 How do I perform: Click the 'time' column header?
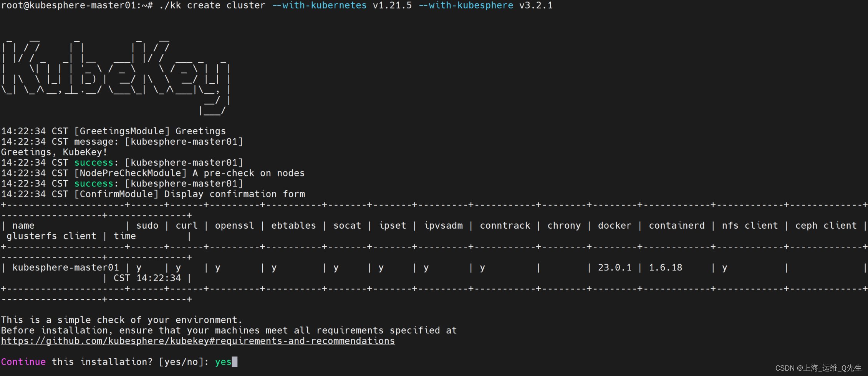[125, 236]
